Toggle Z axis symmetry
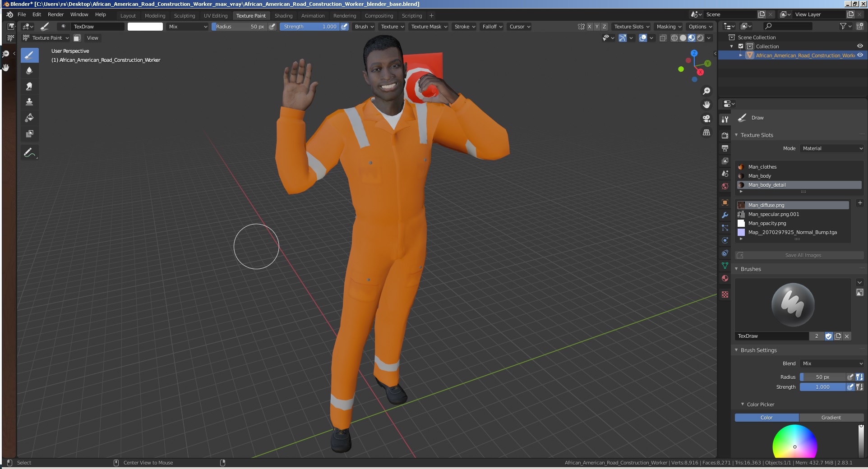 coord(605,27)
